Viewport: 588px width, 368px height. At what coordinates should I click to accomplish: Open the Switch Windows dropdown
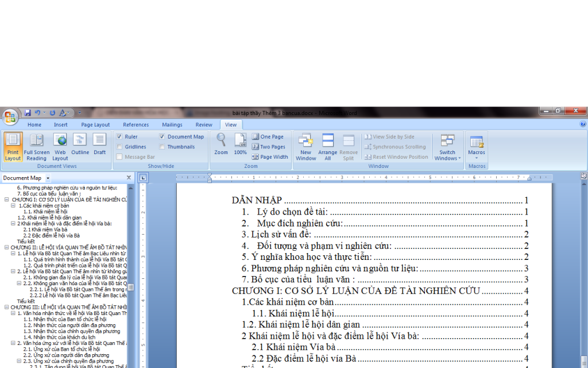point(447,148)
